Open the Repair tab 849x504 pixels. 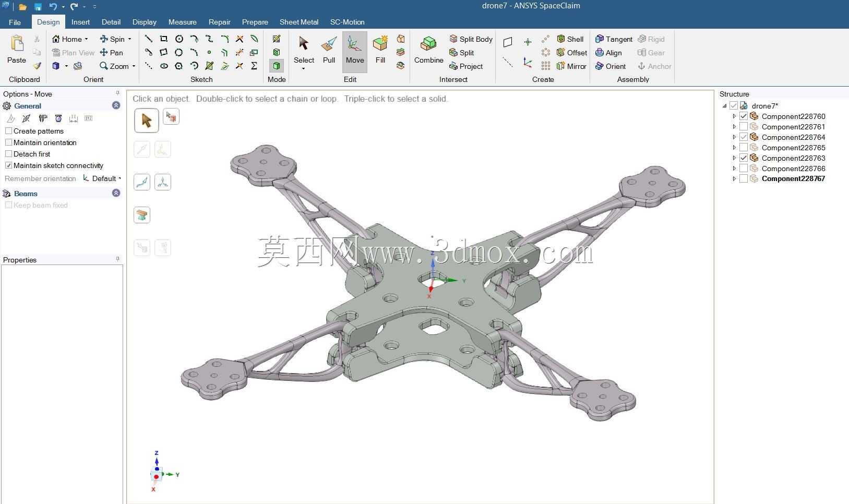[x=220, y=22]
